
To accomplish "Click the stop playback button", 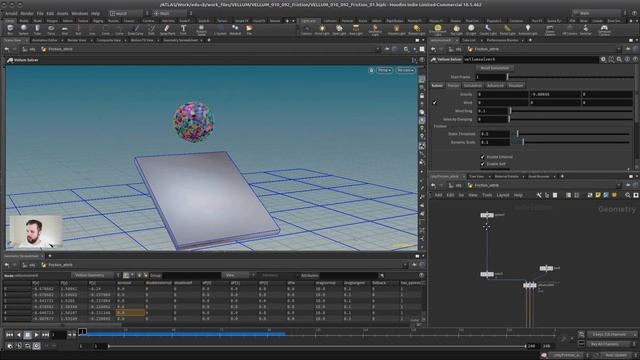I will [x=27, y=335].
